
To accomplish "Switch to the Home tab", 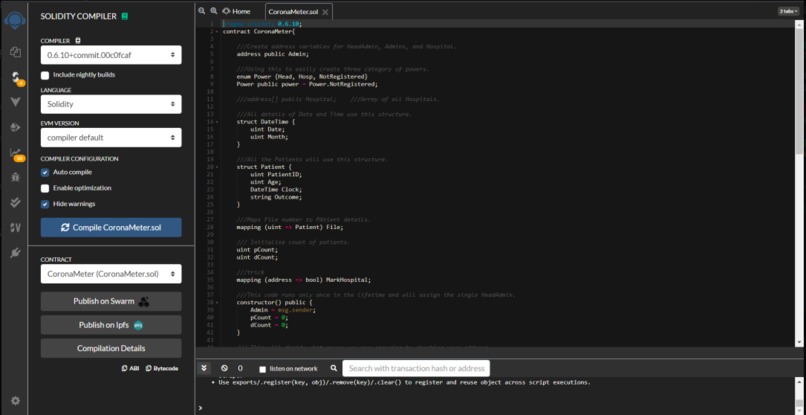I will tap(236, 11).
